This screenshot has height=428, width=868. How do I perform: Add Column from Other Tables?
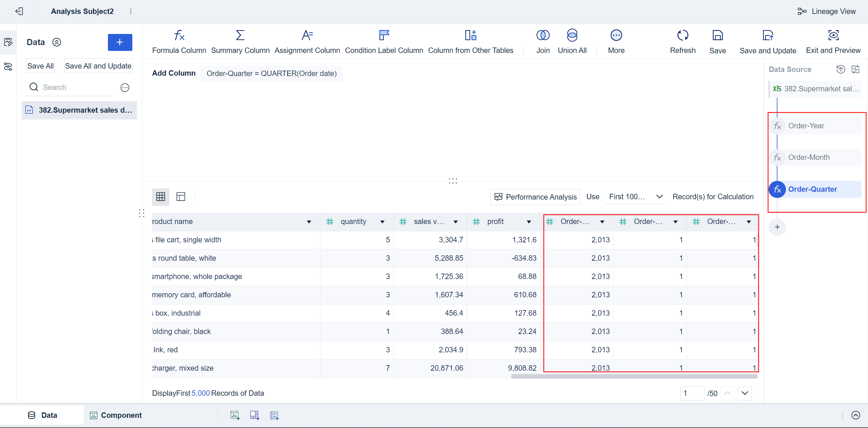point(471,42)
